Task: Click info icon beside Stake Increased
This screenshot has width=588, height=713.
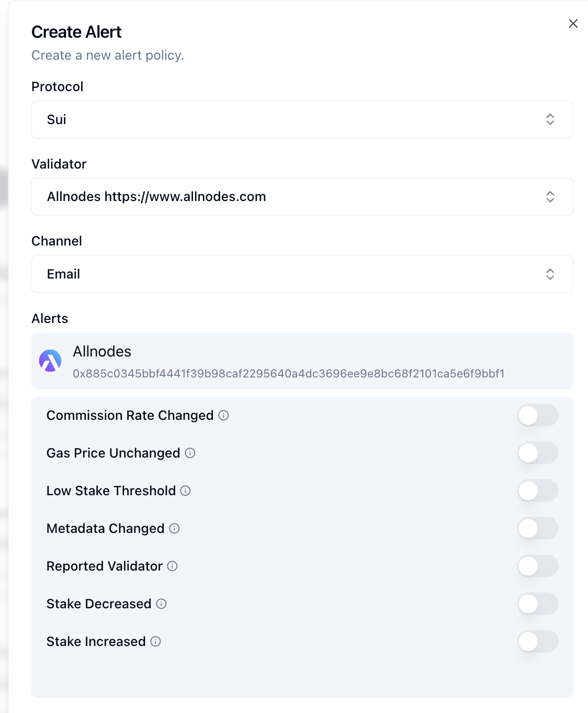Action: click(155, 641)
